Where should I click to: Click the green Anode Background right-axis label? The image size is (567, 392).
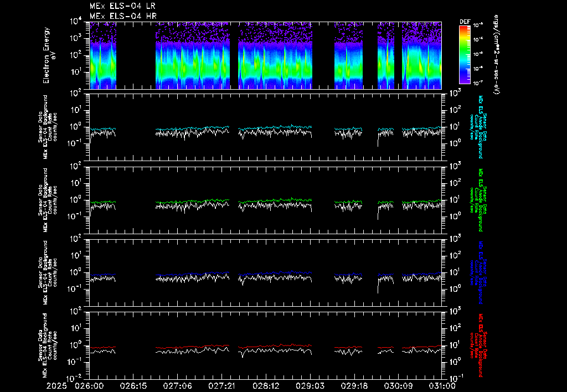pos(478,200)
